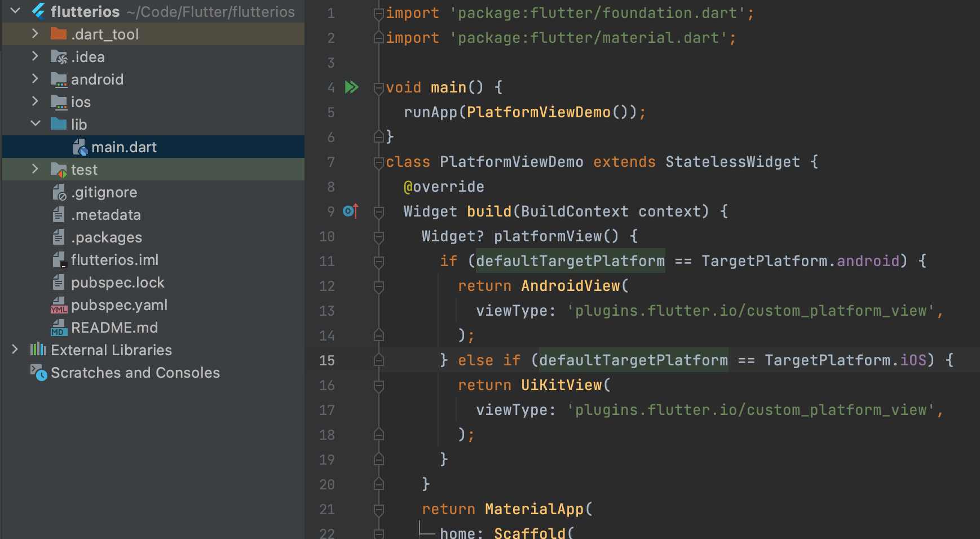Image resolution: width=980 pixels, height=539 pixels.
Task: Click the flutterios.iml file icon
Action: [x=59, y=259]
